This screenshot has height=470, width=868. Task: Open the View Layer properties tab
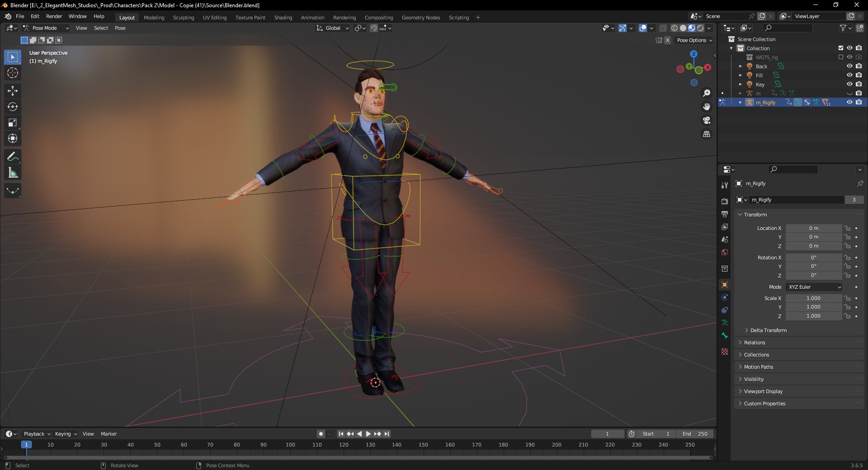[725, 226]
